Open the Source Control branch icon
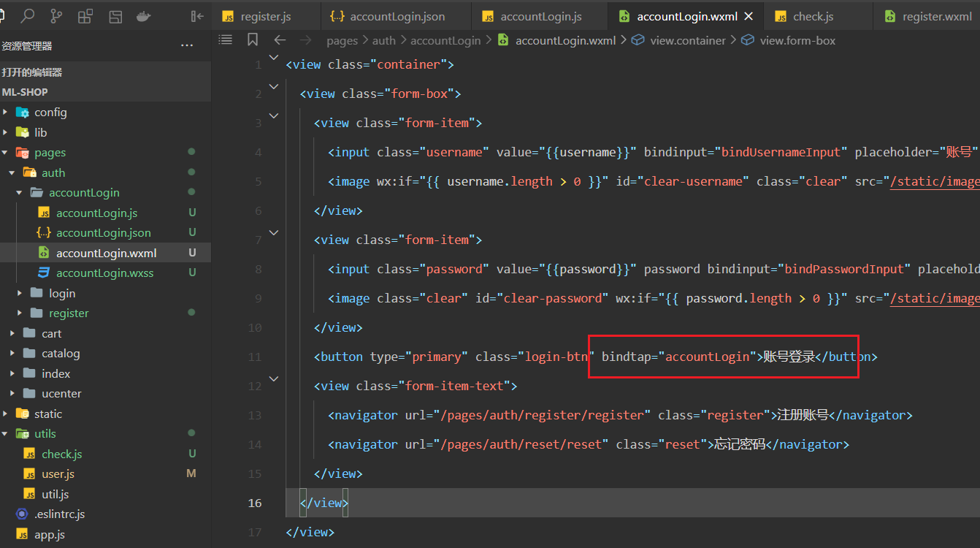 coord(56,16)
